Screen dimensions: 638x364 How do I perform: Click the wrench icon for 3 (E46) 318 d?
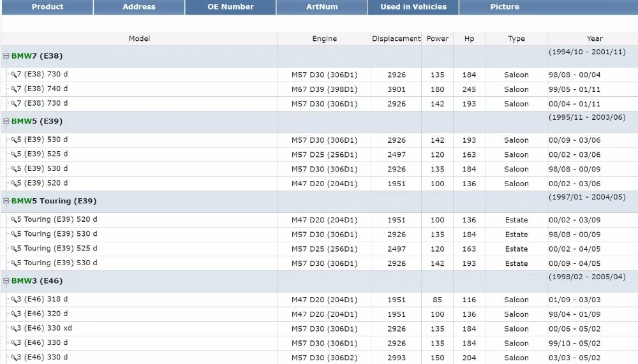click(14, 300)
